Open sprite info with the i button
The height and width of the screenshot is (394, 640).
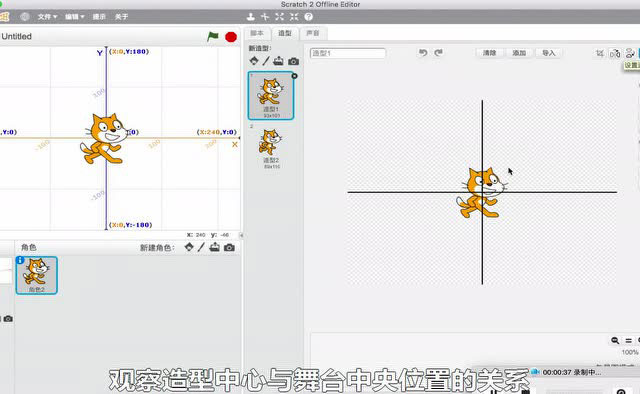coord(20,260)
